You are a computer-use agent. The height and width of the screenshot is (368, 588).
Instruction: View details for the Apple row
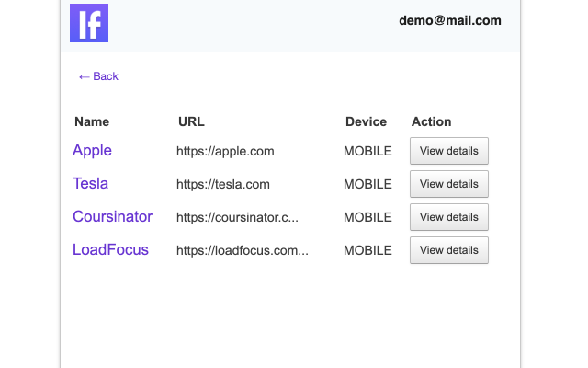(449, 151)
